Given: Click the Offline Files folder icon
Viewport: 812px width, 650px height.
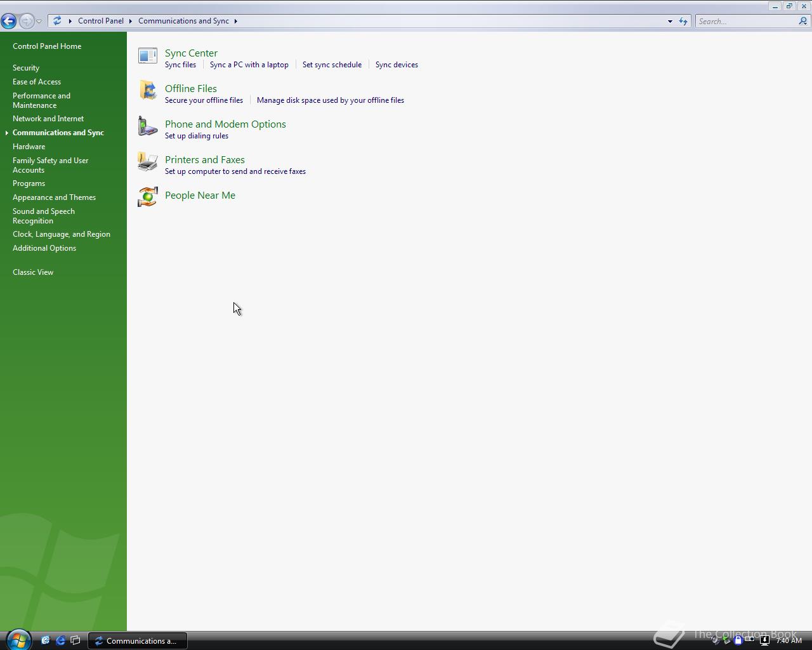Looking at the screenshot, I should tap(148, 91).
